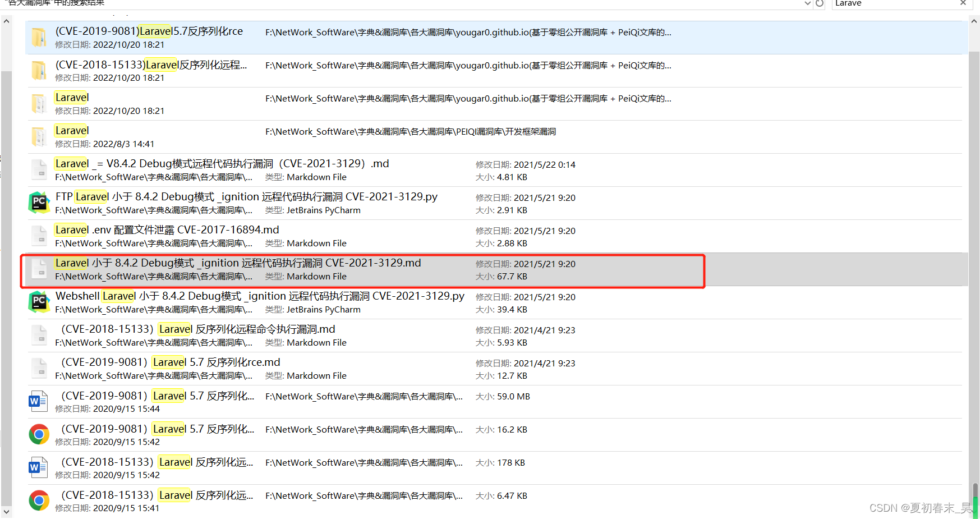
Task: Click file icon of CVE-2019-9081 Laravel 5.7 反序列化rce.md
Action: 39,369
